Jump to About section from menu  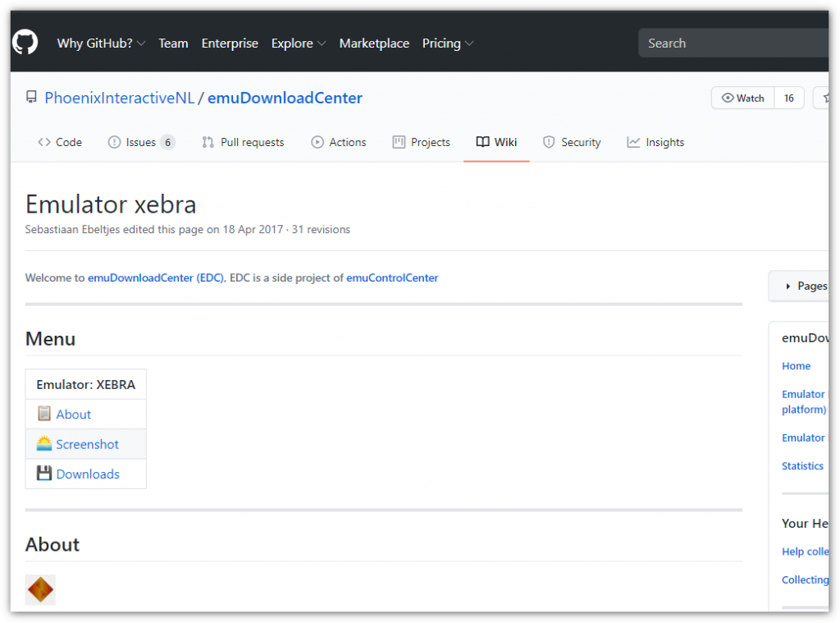(73, 415)
